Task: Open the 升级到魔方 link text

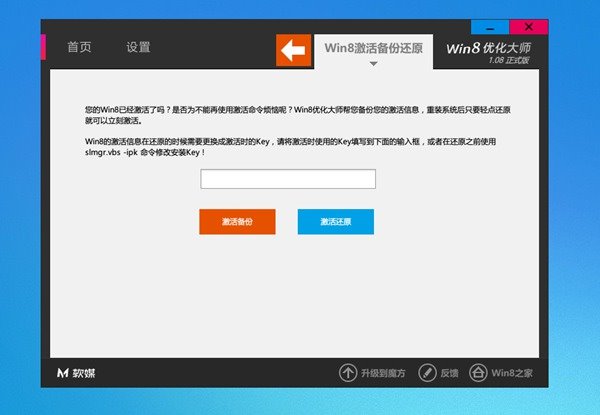Action: 383,373
